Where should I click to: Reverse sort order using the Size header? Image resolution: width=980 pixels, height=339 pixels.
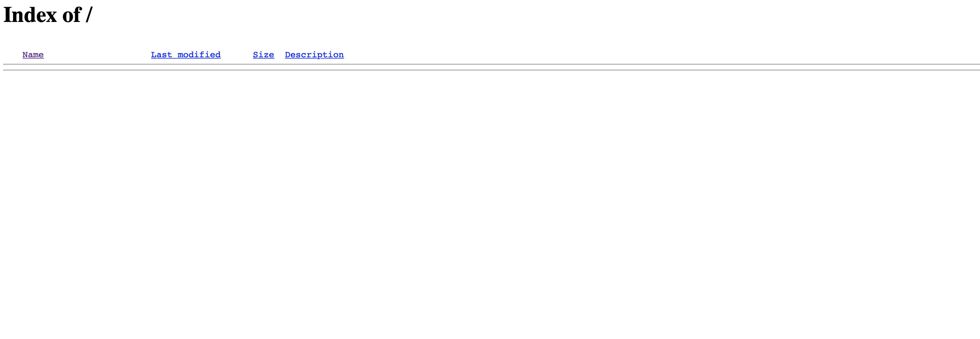[264, 55]
